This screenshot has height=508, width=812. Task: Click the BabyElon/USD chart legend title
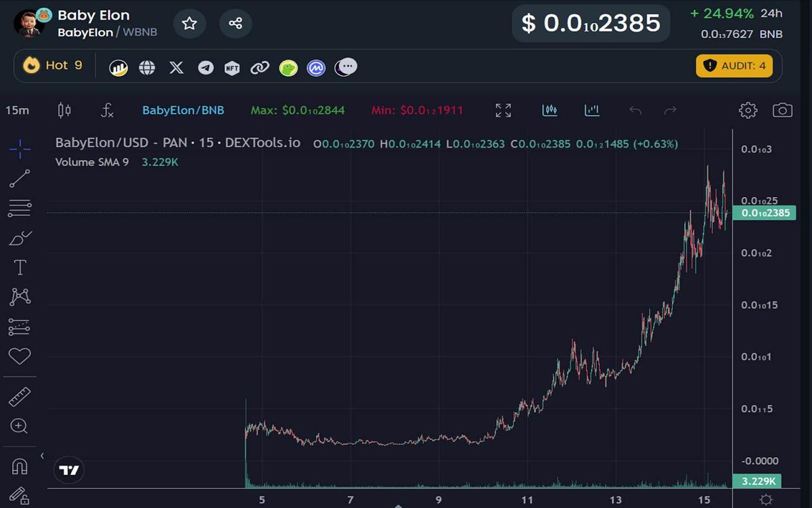[178, 144]
